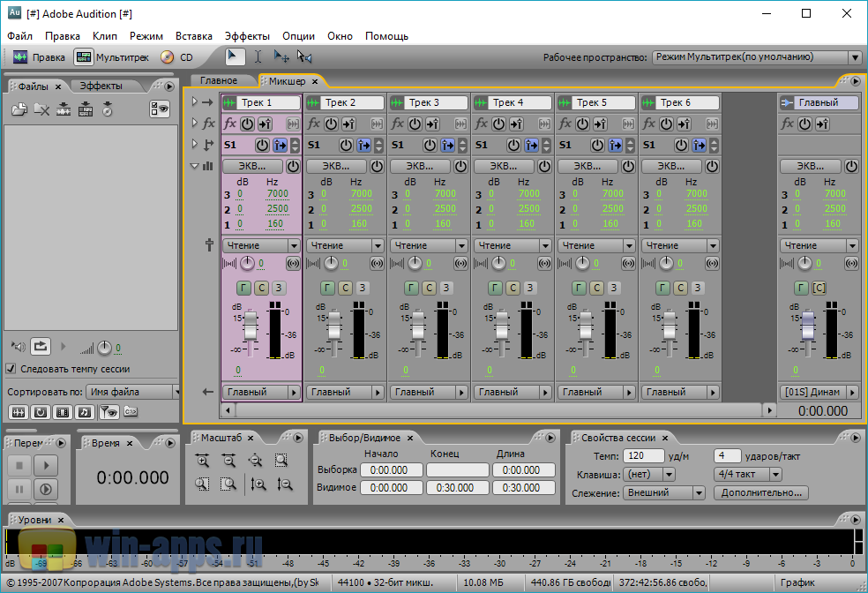Uncheck Следовать темпу сессии checkbox
This screenshot has width=868, height=593.
(11, 369)
